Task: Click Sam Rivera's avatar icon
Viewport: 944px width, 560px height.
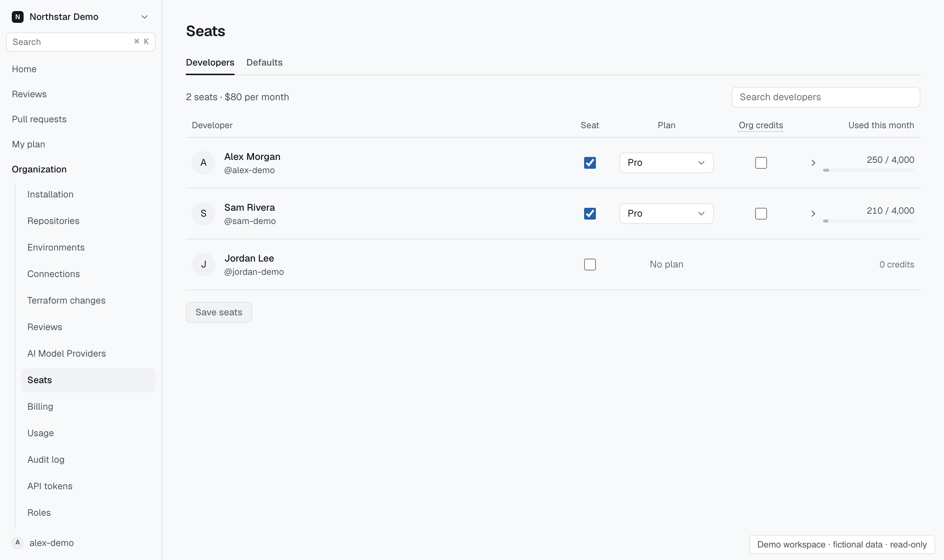Action: coord(204,214)
